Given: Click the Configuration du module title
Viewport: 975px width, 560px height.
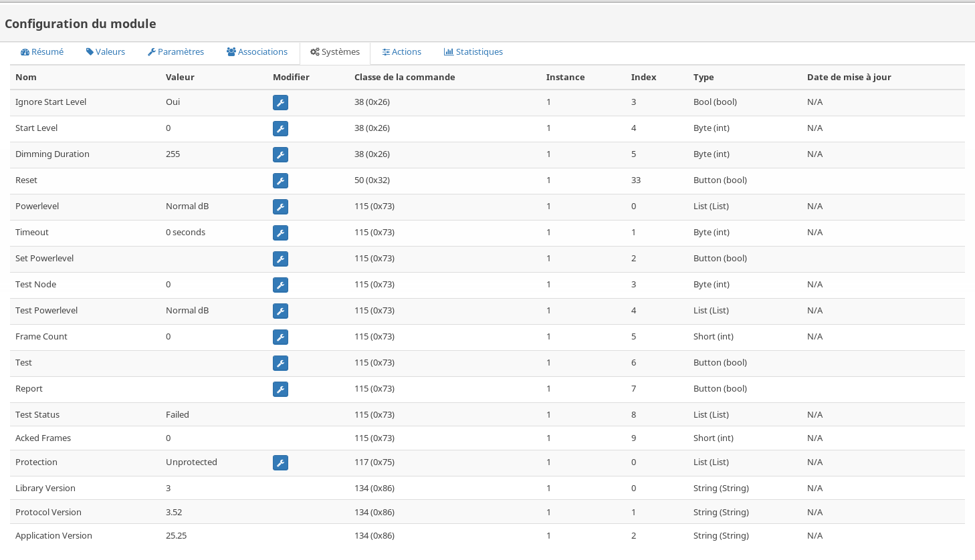Looking at the screenshot, I should pos(80,24).
